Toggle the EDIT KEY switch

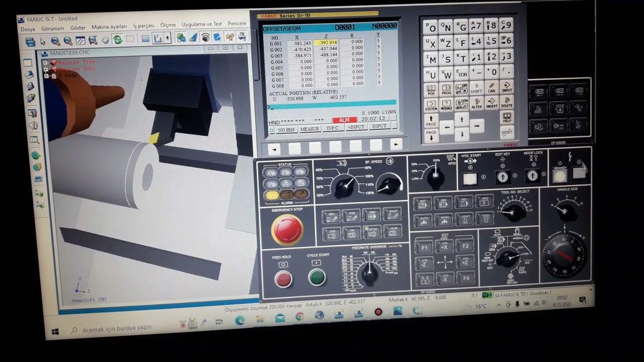pyautogui.click(x=502, y=176)
